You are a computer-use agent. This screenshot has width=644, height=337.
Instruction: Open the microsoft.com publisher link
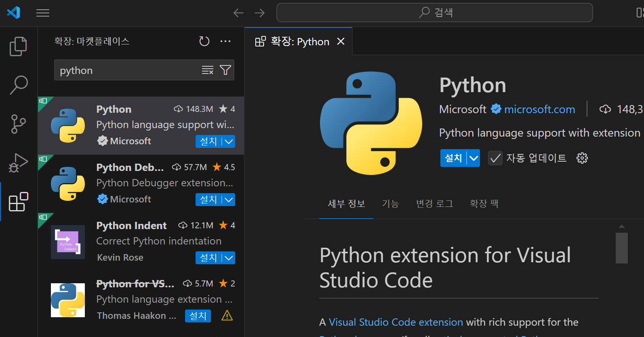(539, 109)
